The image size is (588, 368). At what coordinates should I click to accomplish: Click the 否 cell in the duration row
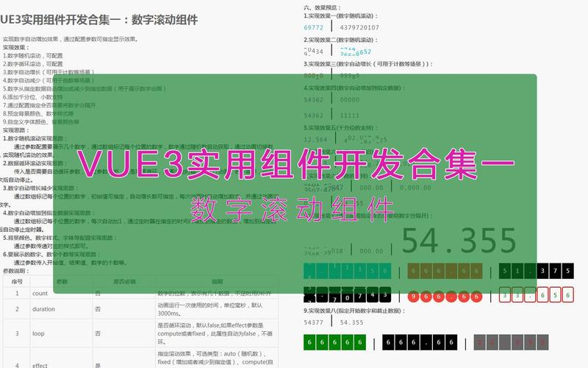pos(98,309)
